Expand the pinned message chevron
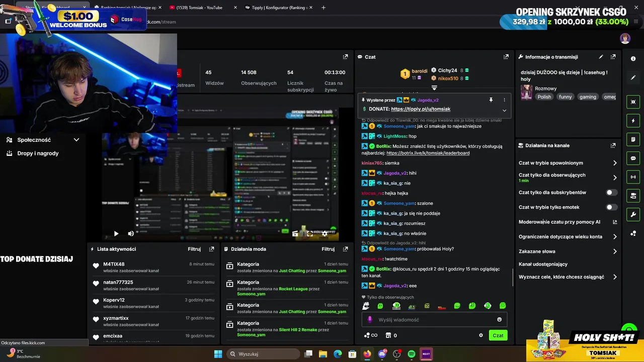The height and width of the screenshot is (362, 644). pos(504,110)
